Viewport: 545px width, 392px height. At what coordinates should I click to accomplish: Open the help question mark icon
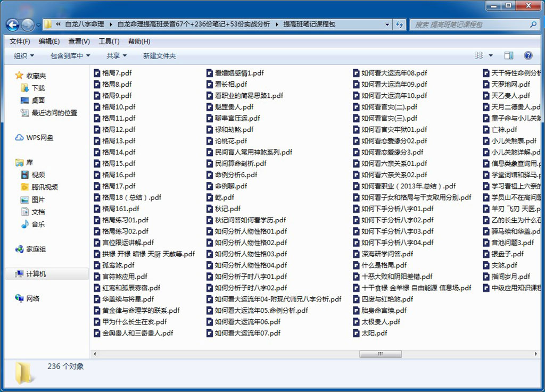click(x=528, y=55)
